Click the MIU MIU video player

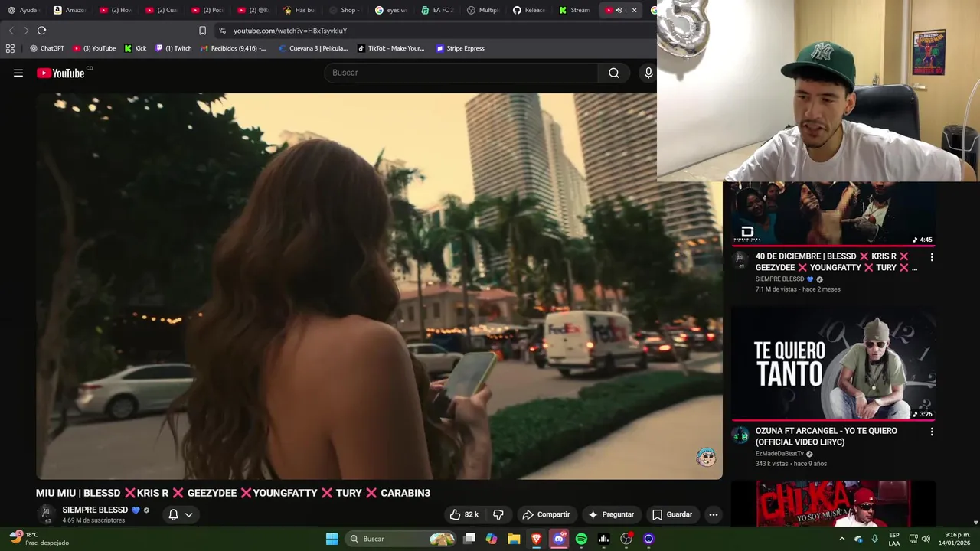[379, 286]
